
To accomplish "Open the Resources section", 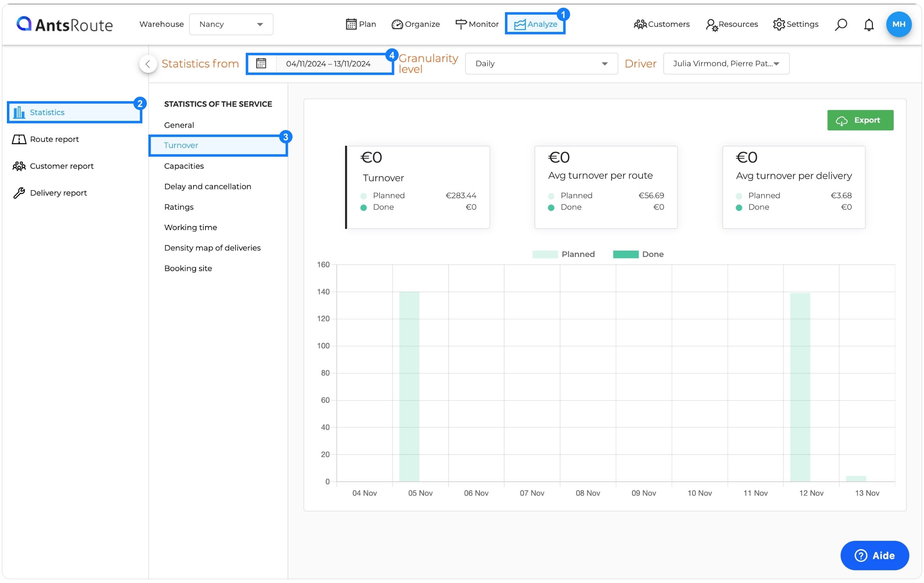I will [x=732, y=24].
